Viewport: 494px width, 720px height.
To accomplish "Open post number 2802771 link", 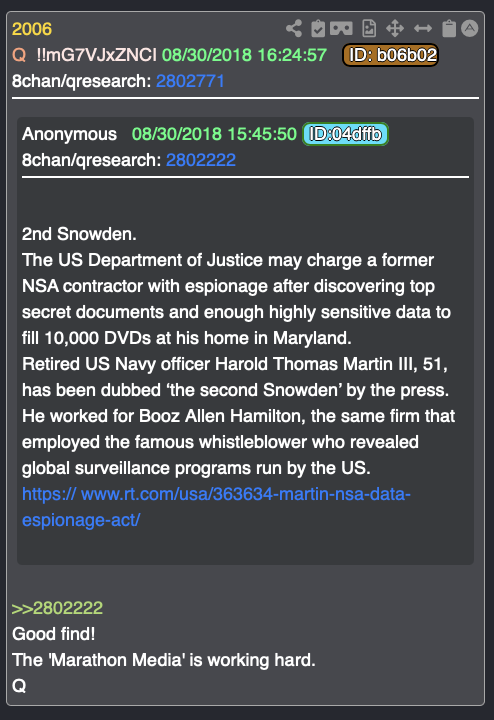I will point(190,81).
